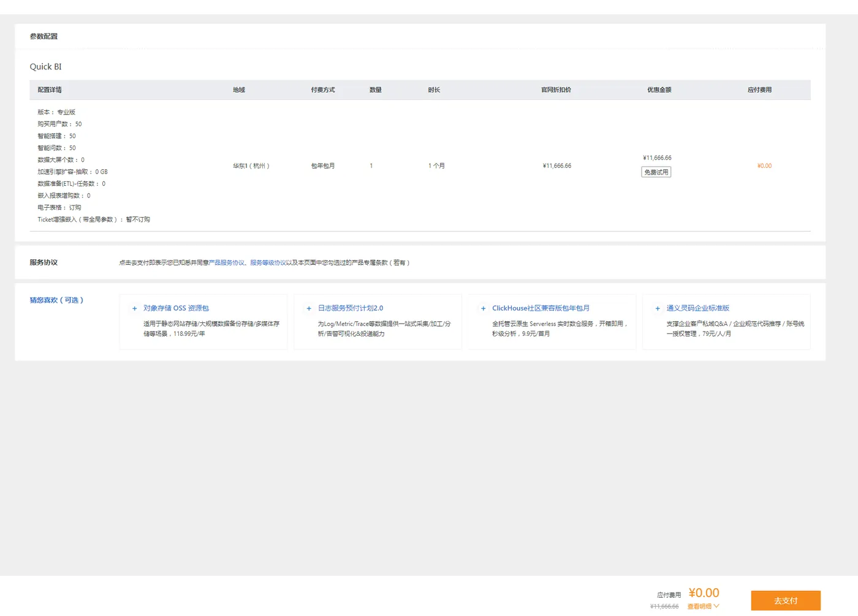Click the 日志服务 Log/Metric/Trace description
858x616 pixels.
point(384,329)
